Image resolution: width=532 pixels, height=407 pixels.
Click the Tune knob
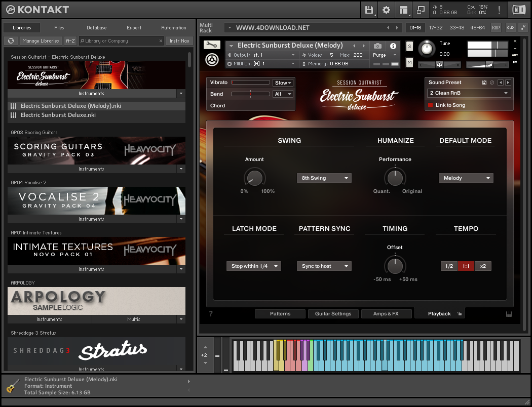(427, 49)
